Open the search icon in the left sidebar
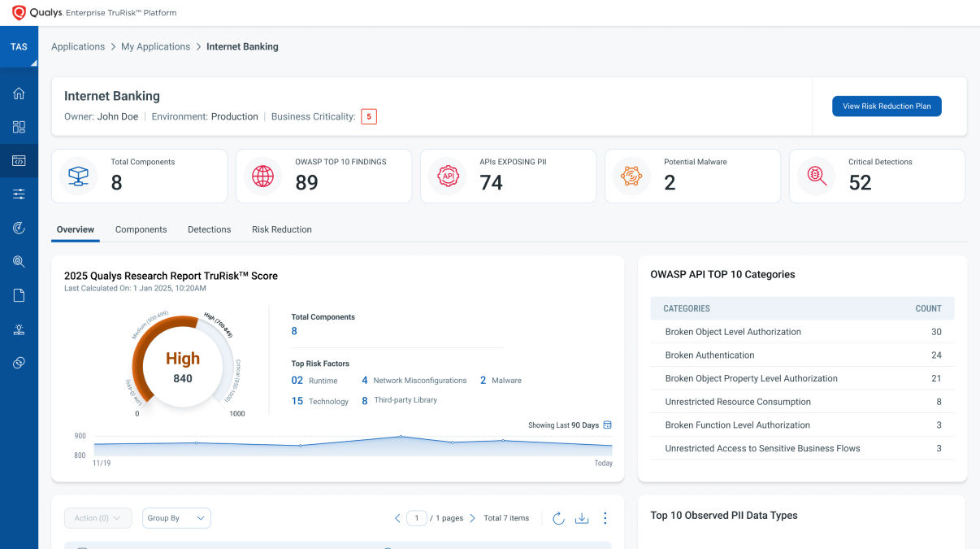Viewport: 980px width, 549px height. 19,261
